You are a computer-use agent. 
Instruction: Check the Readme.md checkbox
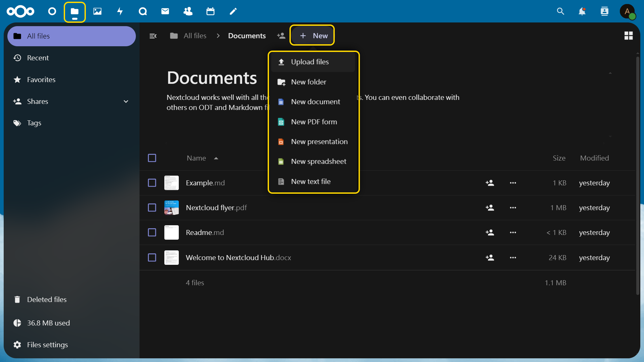tap(152, 233)
